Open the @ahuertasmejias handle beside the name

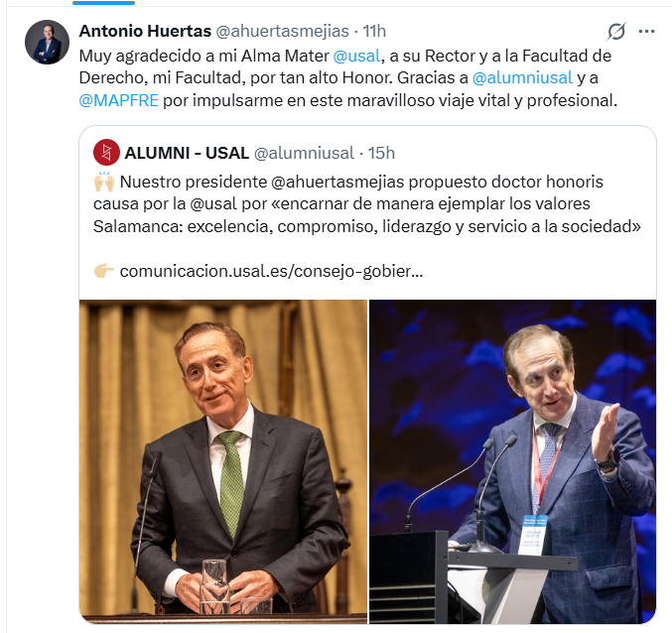click(x=282, y=31)
